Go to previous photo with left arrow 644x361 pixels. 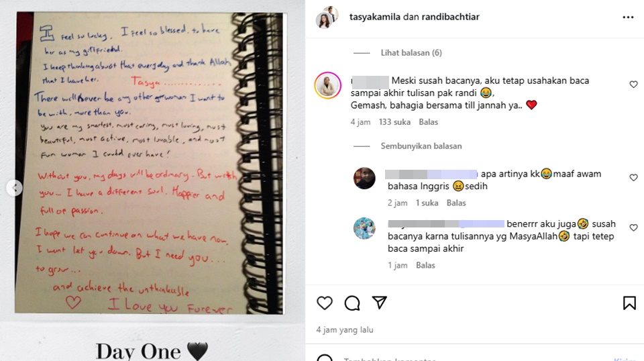[14, 188]
